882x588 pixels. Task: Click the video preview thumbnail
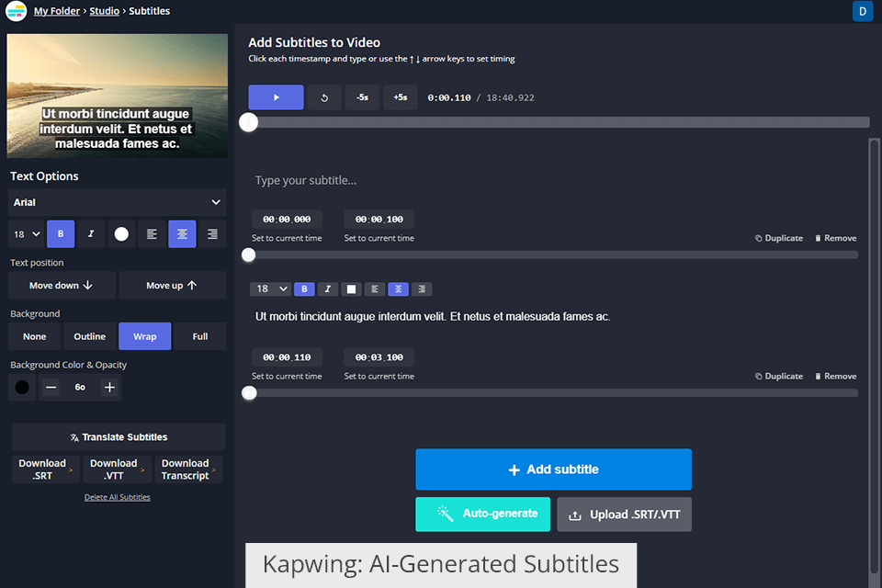click(x=117, y=96)
